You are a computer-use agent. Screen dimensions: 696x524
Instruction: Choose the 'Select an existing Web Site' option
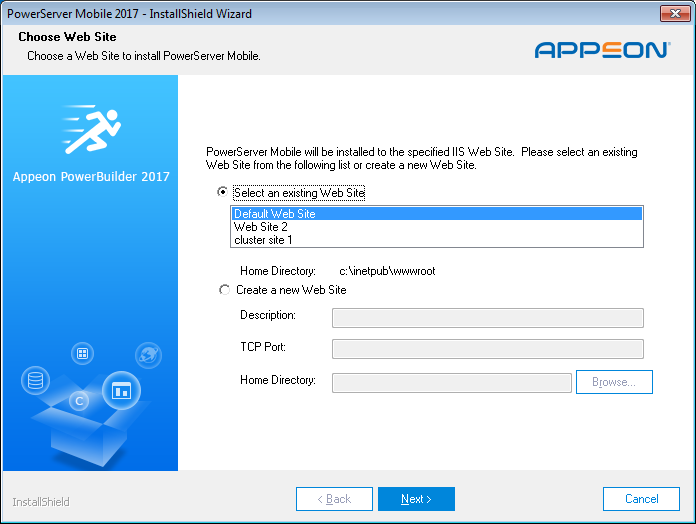(223, 192)
